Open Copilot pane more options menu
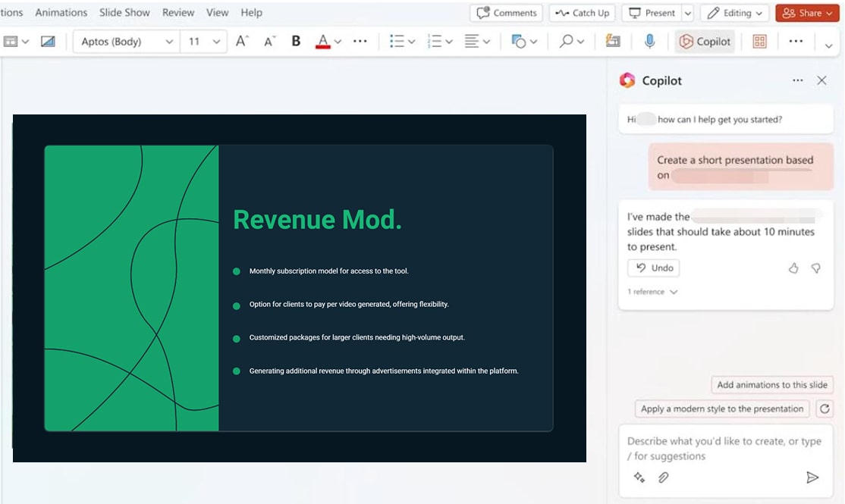The height and width of the screenshot is (504, 845). click(x=797, y=80)
